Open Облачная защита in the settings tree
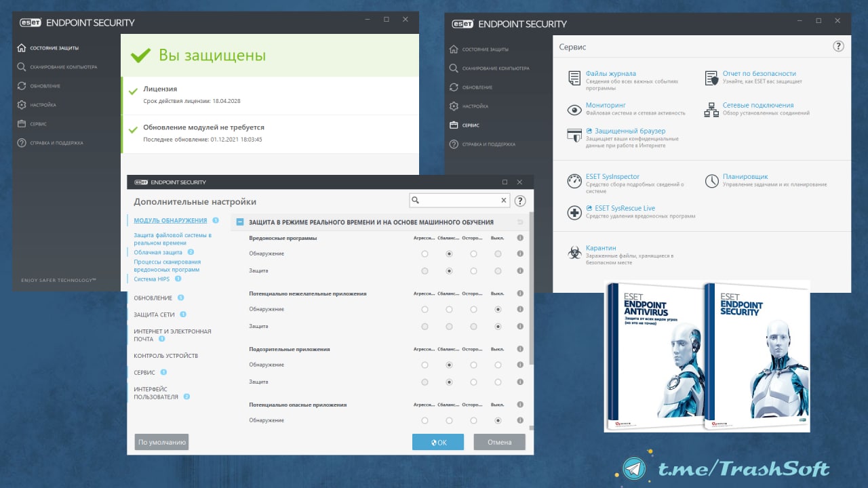The width and height of the screenshot is (868, 488). pyautogui.click(x=158, y=252)
